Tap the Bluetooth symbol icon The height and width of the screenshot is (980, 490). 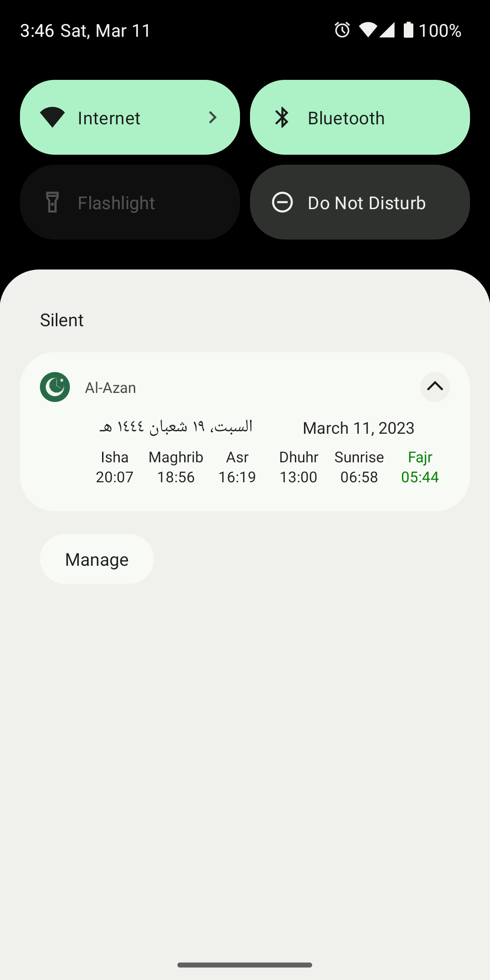(x=282, y=118)
